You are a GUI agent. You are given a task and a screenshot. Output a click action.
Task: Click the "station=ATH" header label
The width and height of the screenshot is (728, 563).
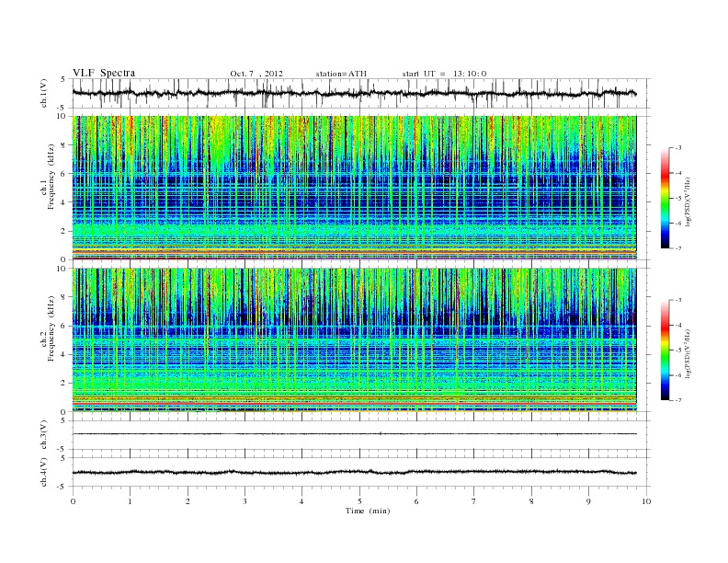[341, 74]
